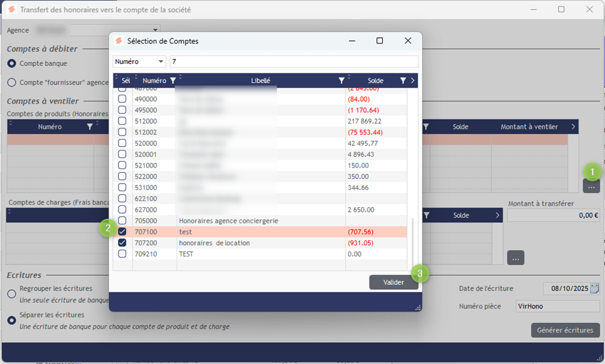The image size is (605, 364).
Task: Check the checkbox for account 709210 TEST
Action: coord(122,253)
